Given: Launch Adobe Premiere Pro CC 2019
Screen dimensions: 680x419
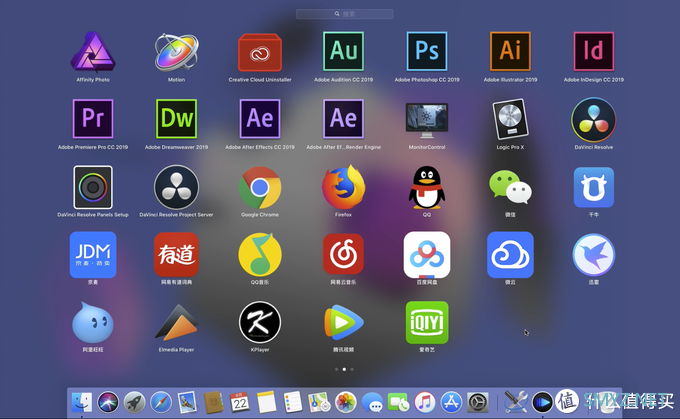Looking at the screenshot, I should tap(93, 118).
